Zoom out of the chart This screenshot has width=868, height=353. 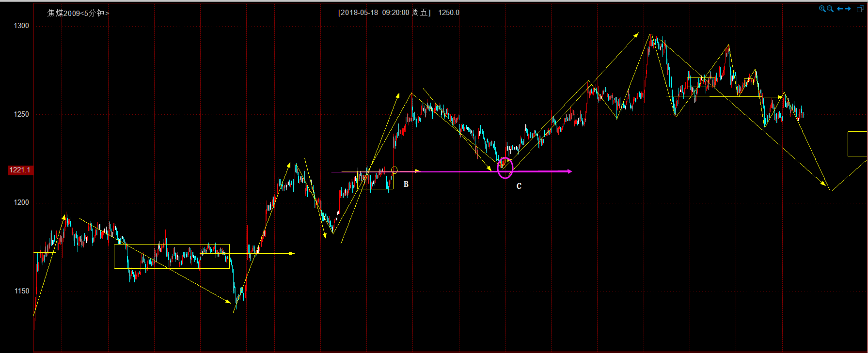click(x=830, y=9)
